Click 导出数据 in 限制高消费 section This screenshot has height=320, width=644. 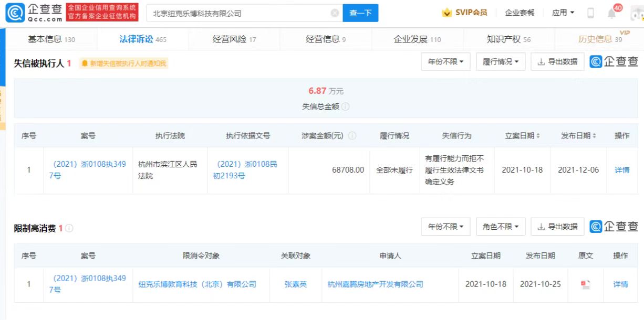pyautogui.click(x=557, y=227)
